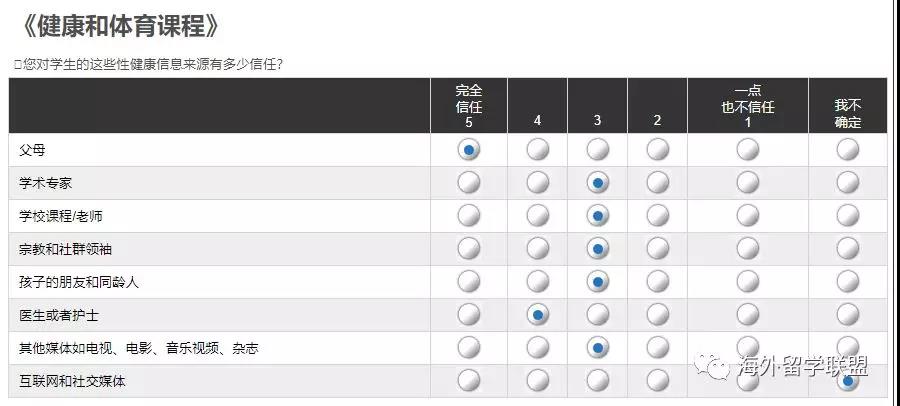Click the 《健康和体育课程》 page title
Viewport: 900px width, 406px height.
[119, 26]
